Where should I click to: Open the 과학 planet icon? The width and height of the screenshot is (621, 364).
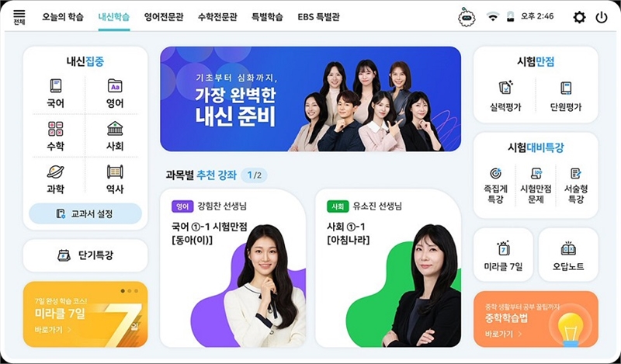coord(55,172)
